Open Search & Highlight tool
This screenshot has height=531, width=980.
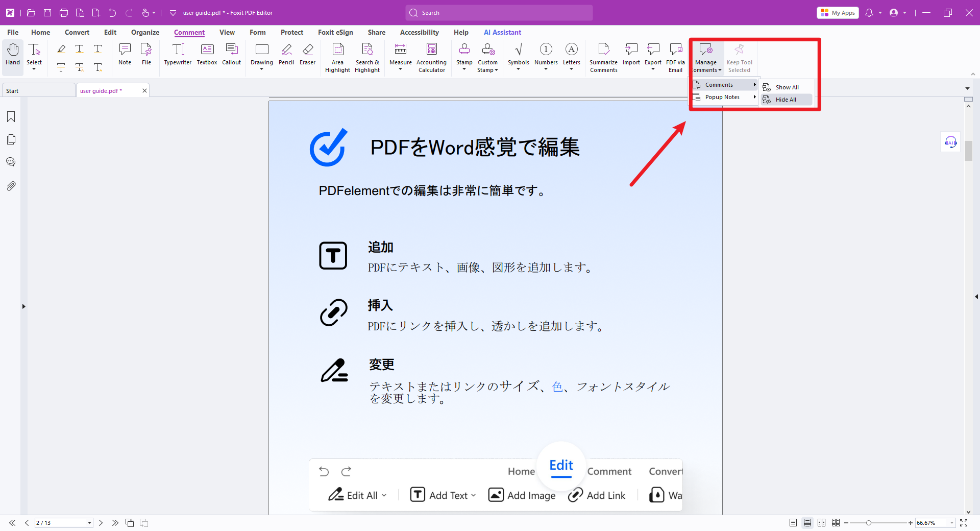367,58
